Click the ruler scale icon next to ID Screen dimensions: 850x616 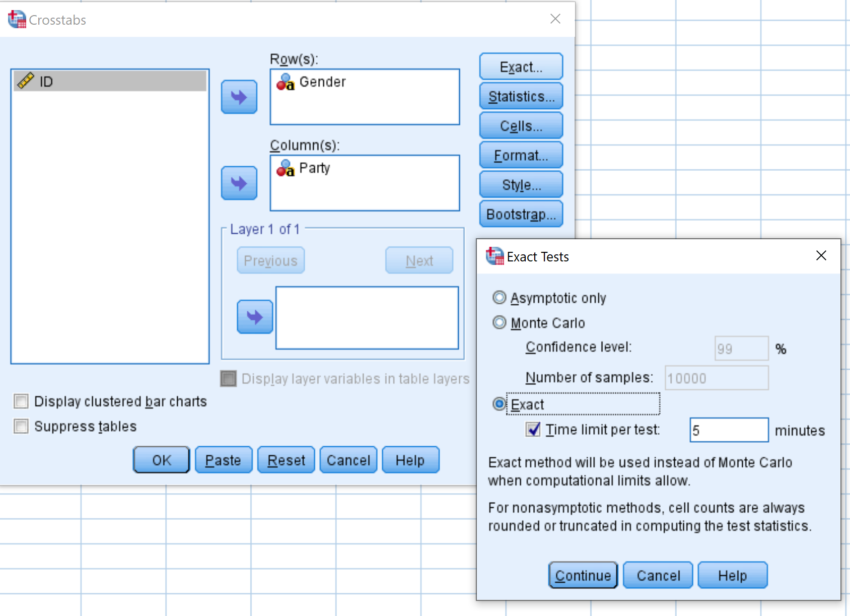(x=25, y=81)
